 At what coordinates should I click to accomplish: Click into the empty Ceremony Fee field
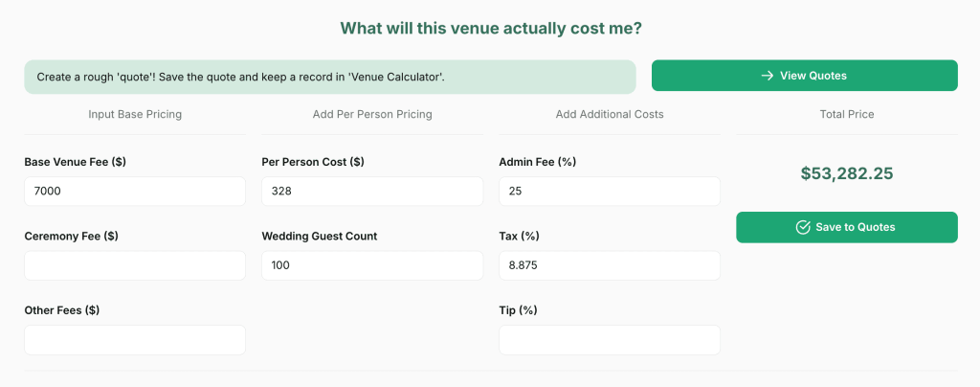tap(135, 265)
